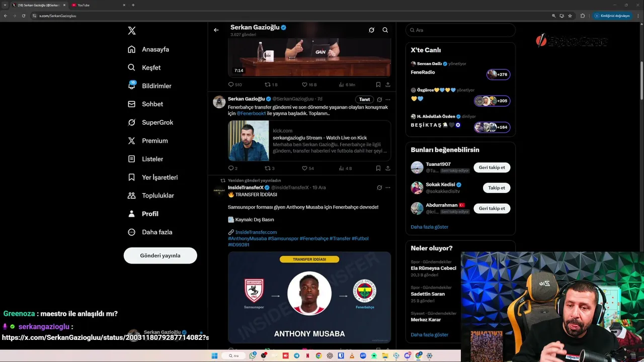This screenshot has height=362, width=644.
Task: Open more options on Kick stream post
Action: pos(388,100)
